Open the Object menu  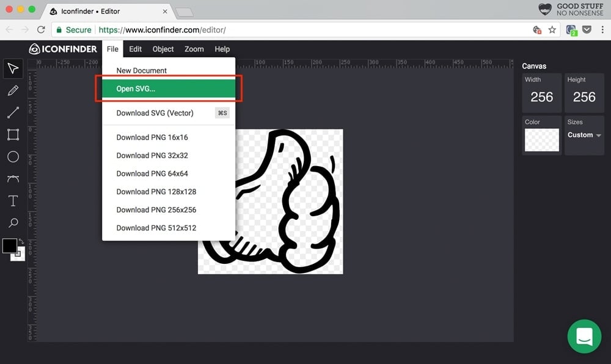(x=163, y=49)
